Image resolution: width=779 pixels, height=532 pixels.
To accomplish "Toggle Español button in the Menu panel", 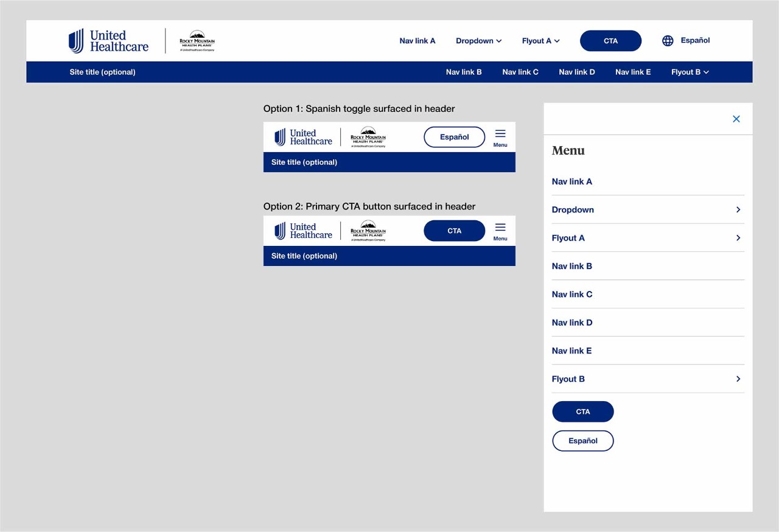I will click(582, 441).
